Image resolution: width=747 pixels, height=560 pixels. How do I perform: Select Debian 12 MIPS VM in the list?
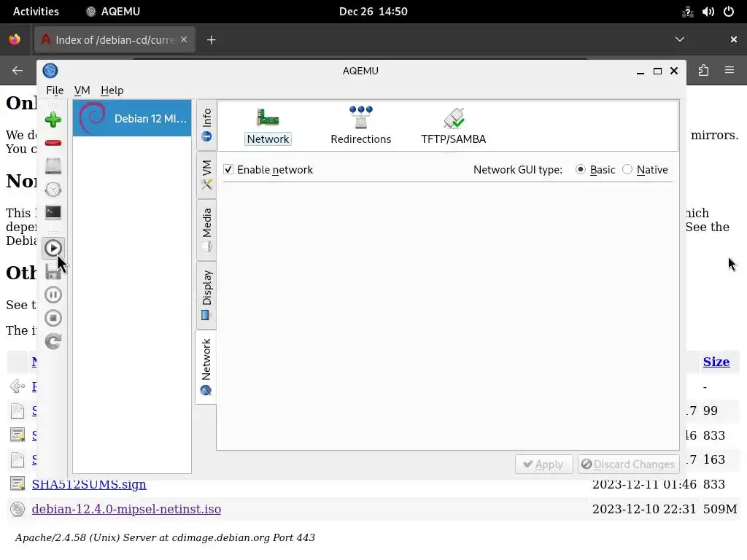coord(132,118)
